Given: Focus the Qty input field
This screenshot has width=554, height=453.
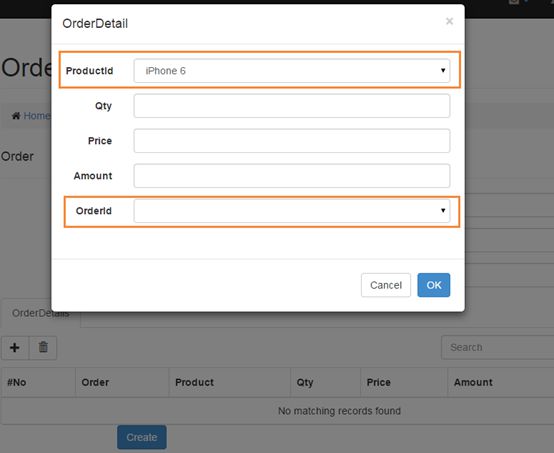Looking at the screenshot, I should click(291, 106).
